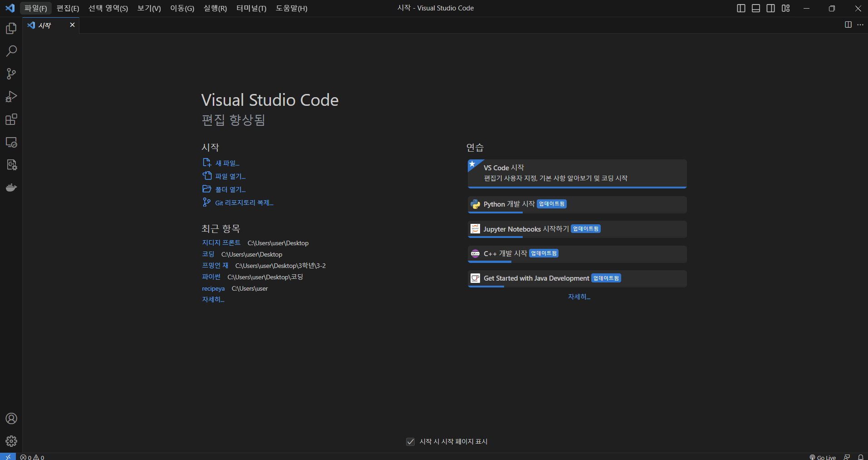Toggle the secondary side bar layout button

(771, 8)
